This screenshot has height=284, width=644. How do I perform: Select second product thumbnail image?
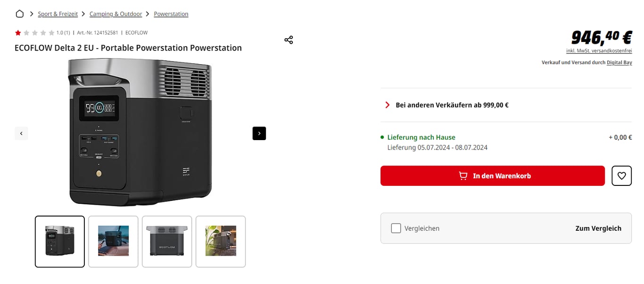(113, 241)
